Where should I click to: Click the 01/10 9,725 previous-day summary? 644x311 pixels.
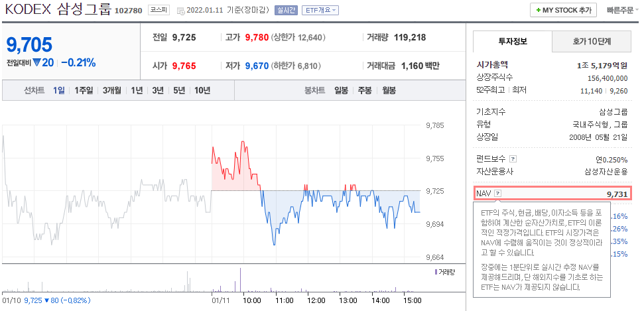pyautogui.click(x=46, y=300)
